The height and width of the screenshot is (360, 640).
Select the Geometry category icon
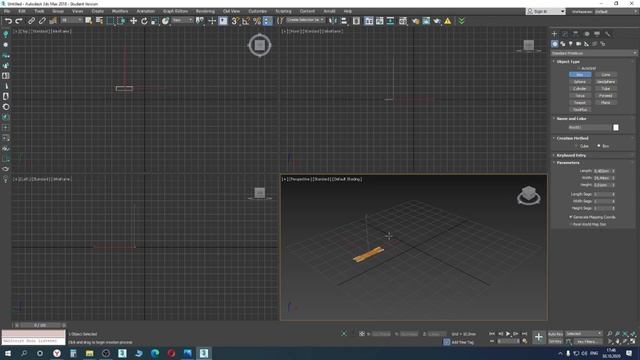coord(555,44)
